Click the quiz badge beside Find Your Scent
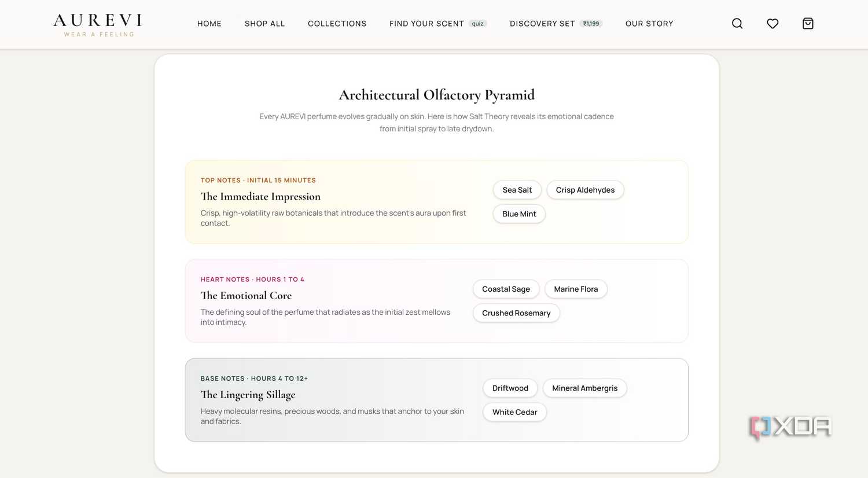Image resolution: width=868 pixels, height=478 pixels. 477,24
